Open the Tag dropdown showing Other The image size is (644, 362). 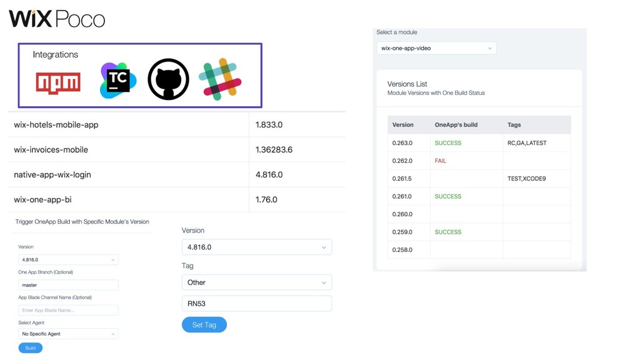(257, 282)
